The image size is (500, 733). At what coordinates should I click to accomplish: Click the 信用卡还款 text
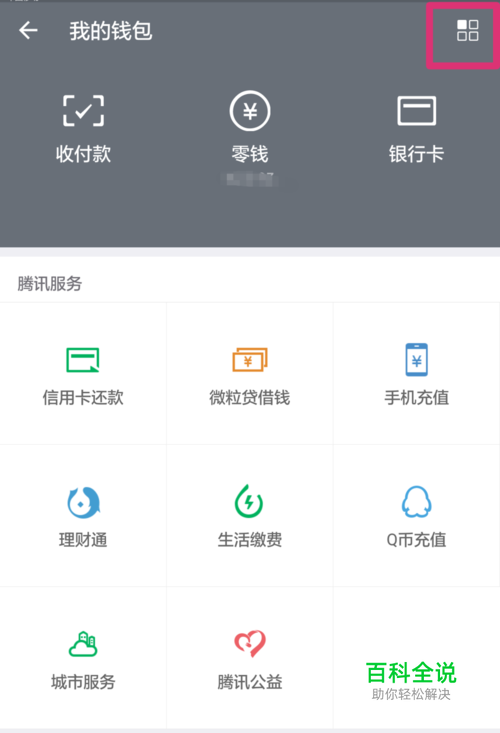83,398
